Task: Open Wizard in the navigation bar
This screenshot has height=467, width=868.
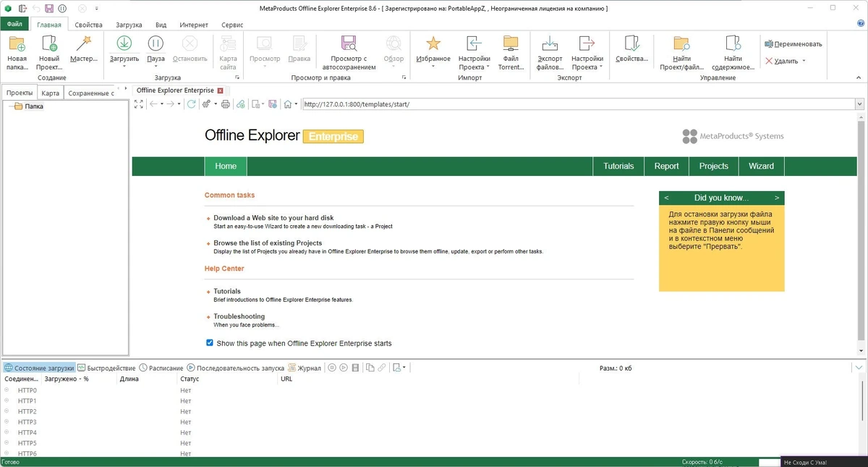Action: [761, 166]
